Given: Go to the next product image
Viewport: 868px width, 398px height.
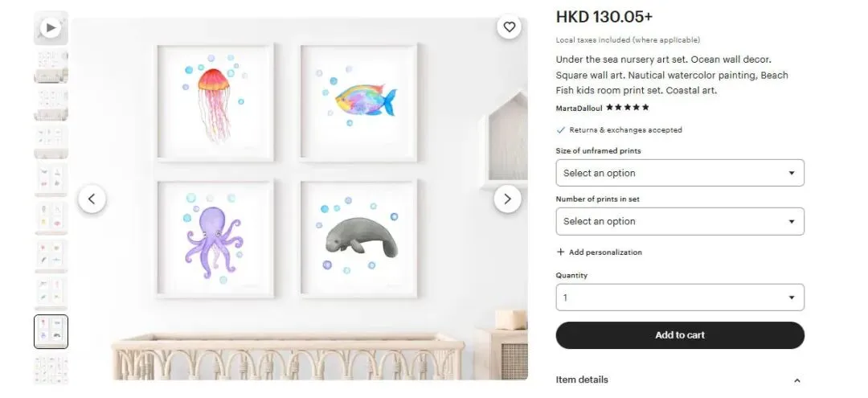Looking at the screenshot, I should point(507,199).
